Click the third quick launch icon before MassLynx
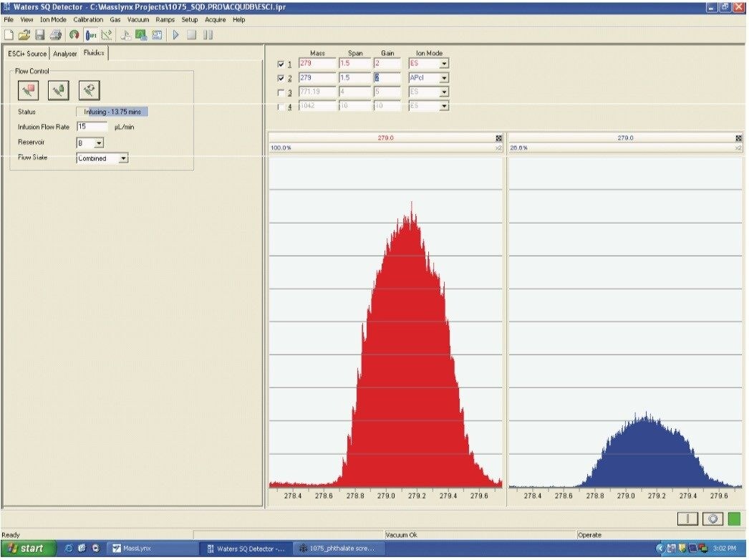749x560 pixels. click(x=95, y=549)
